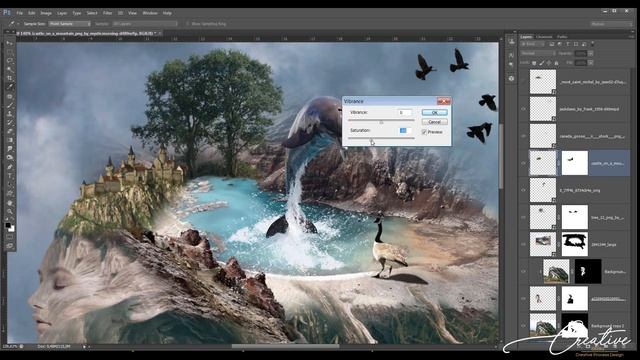Select the Dodge tool
Screen dimensions: 640x360
click(9, 158)
